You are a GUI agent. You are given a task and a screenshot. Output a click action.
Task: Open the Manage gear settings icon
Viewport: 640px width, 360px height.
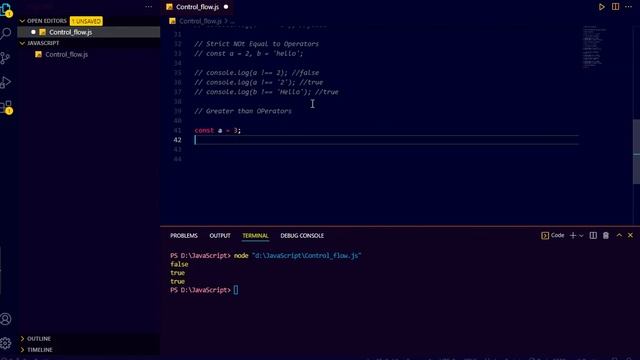tap(6, 343)
